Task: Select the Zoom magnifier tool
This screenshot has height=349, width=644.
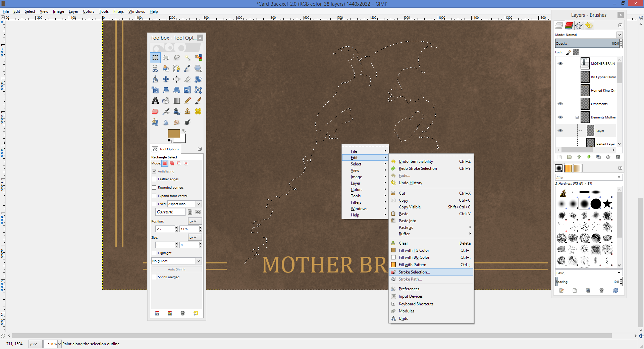Action: [x=198, y=68]
